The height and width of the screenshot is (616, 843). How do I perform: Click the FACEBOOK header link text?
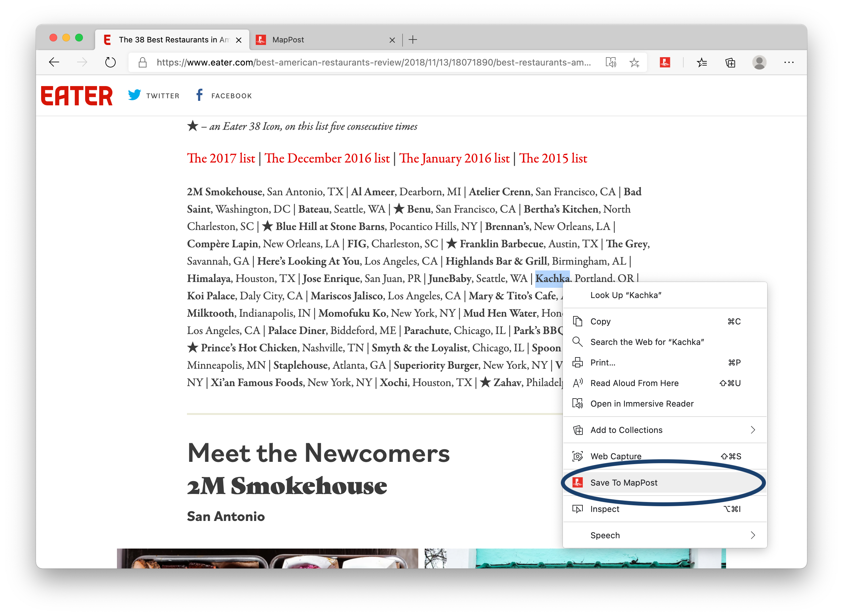click(232, 96)
